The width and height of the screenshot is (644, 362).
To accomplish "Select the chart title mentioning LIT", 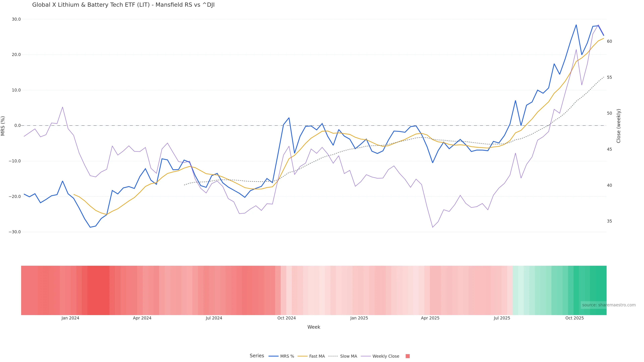I will point(123,5).
